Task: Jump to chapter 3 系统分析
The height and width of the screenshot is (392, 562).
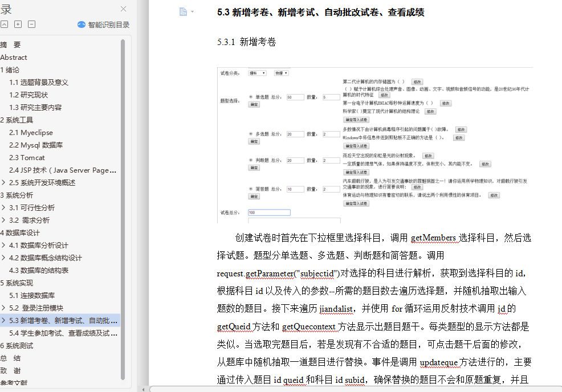Action: pos(17,195)
